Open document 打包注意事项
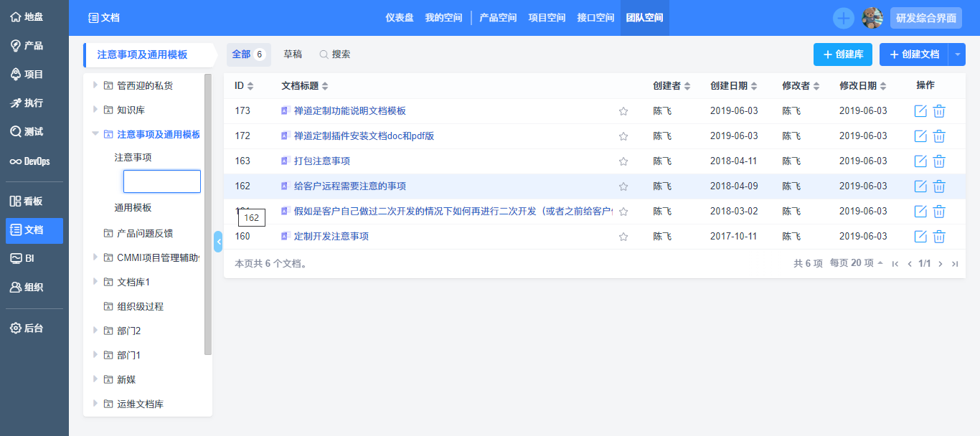Viewport: 980px width, 436px height. [x=322, y=161]
